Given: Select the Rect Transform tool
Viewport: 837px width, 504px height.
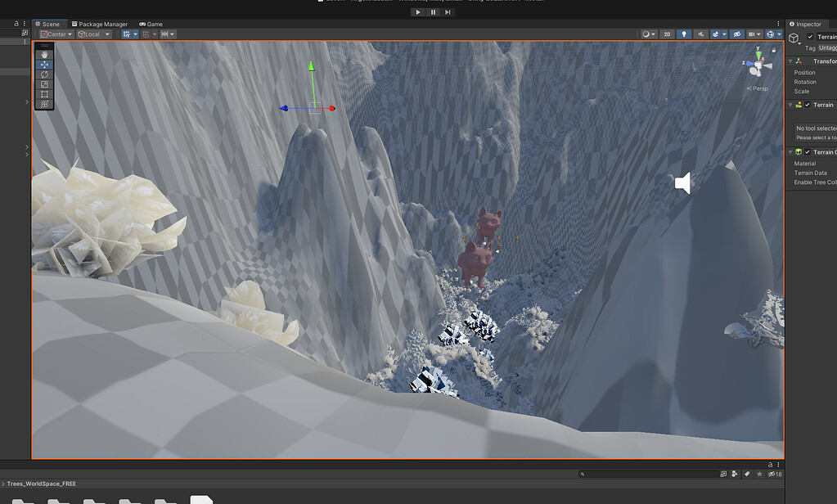Looking at the screenshot, I should (x=44, y=92).
